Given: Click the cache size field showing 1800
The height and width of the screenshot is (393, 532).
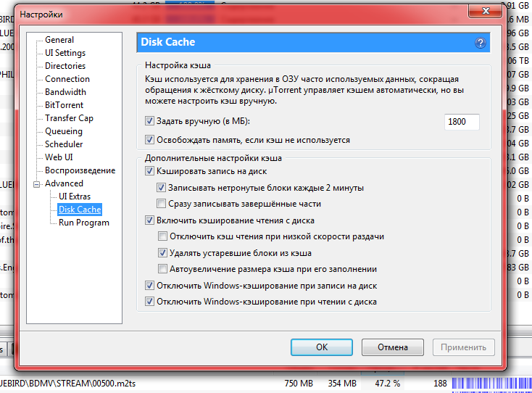Looking at the screenshot, I should coord(462,122).
